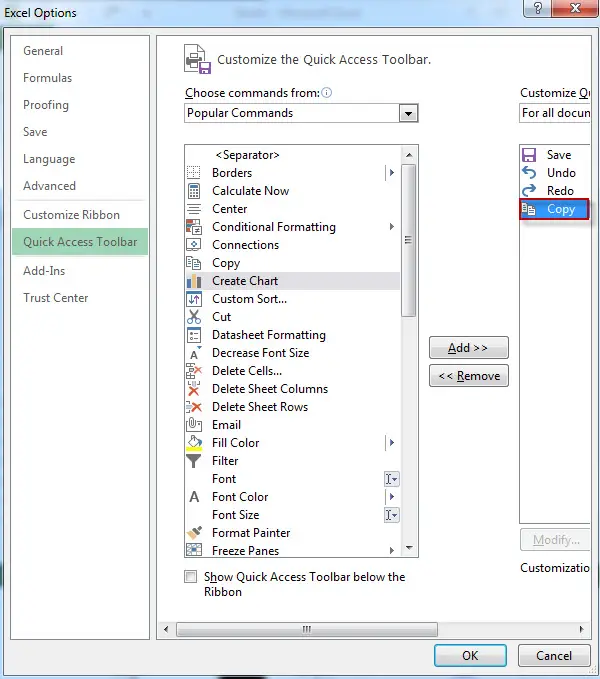Click the Decrease Font Size icon
Viewport: 600px width, 679px height.
tap(194, 353)
